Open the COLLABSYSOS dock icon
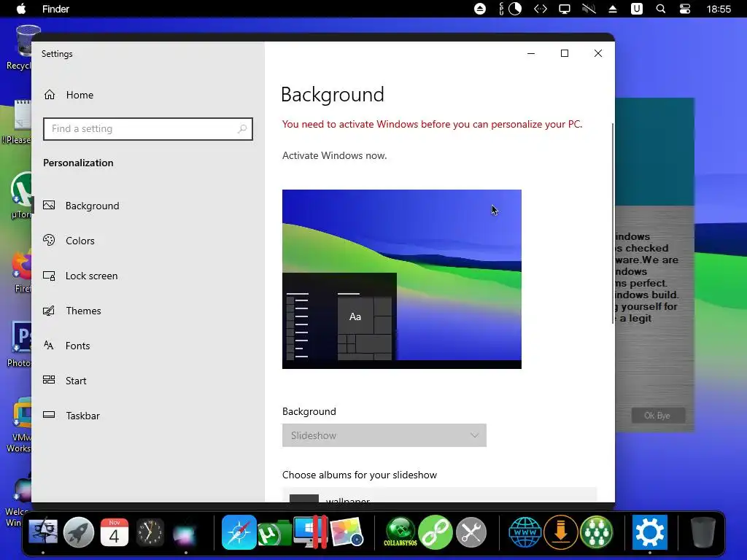 point(400,532)
